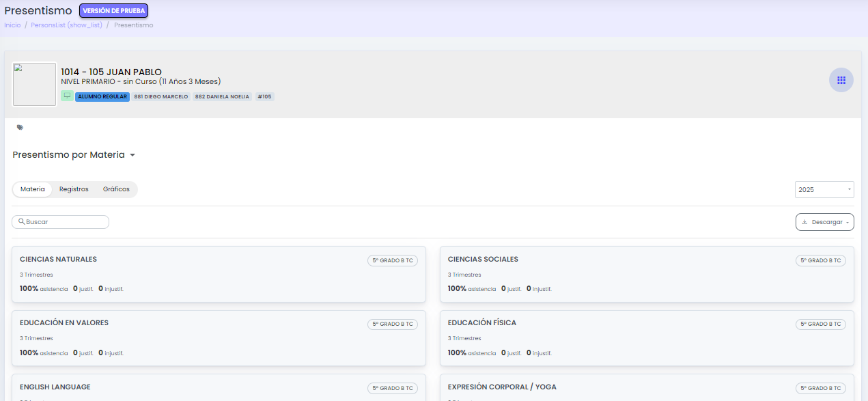Viewport: 868px width, 401px height.
Task: Click the ALUMNO REGULAR tag
Action: click(102, 96)
